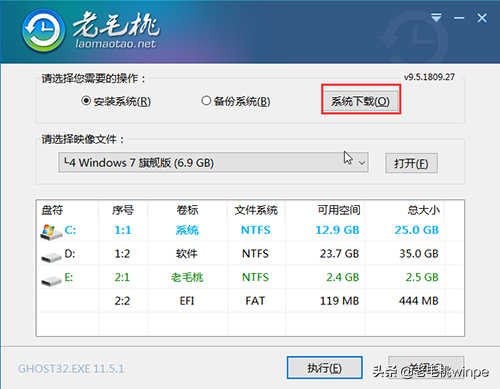Open the title bar dropdown menu arrow

coord(436,18)
